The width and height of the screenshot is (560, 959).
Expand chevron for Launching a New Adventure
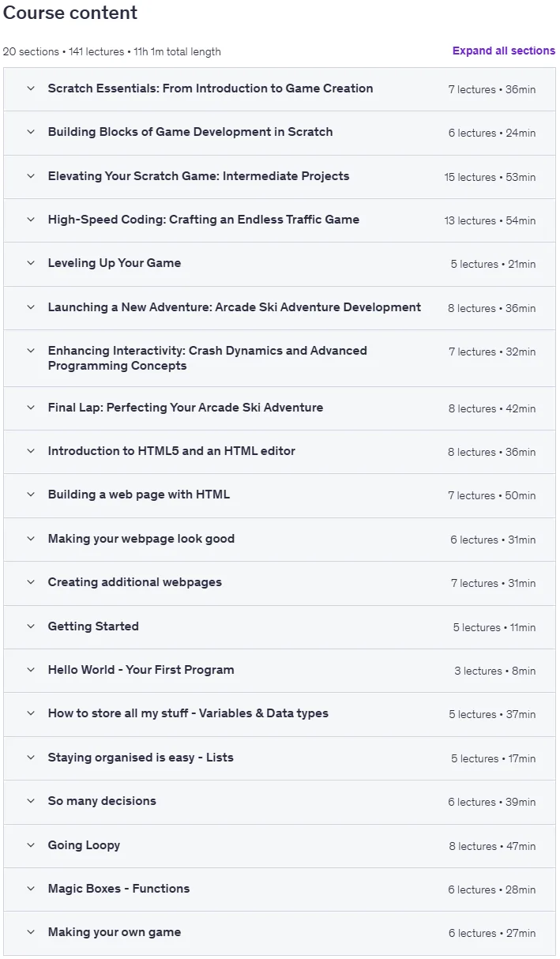[31, 307]
